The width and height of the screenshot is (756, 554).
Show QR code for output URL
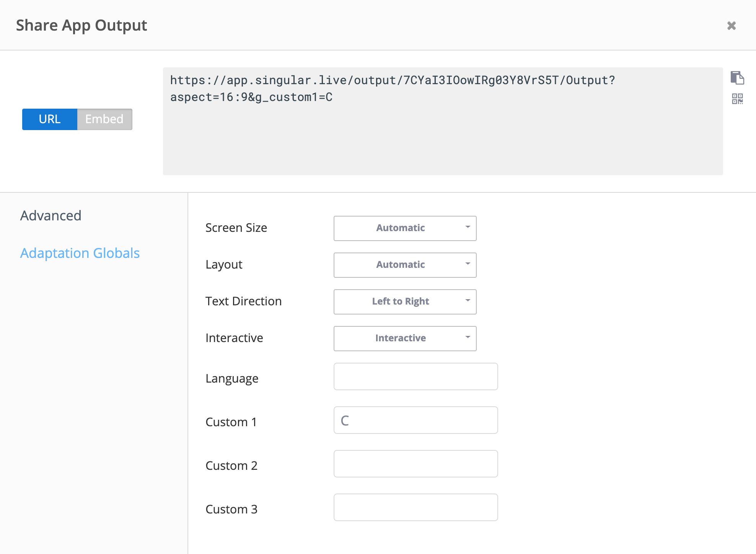coord(737,99)
